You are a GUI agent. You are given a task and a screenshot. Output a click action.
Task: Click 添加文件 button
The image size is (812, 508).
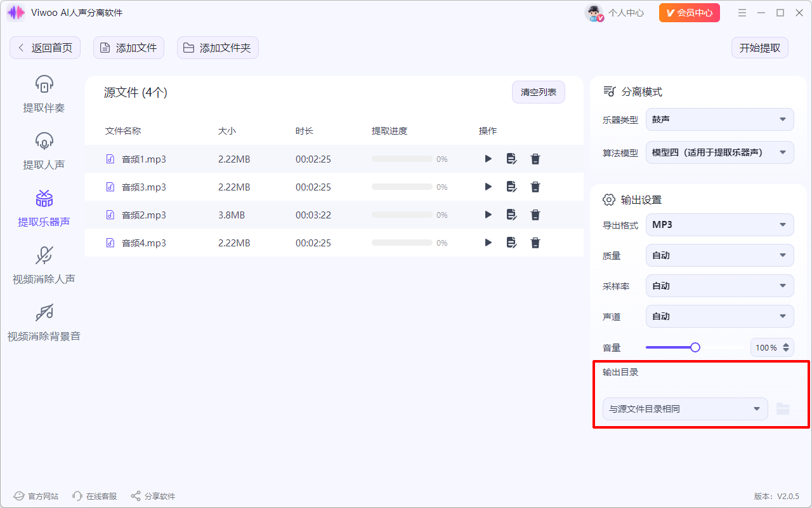[129, 48]
